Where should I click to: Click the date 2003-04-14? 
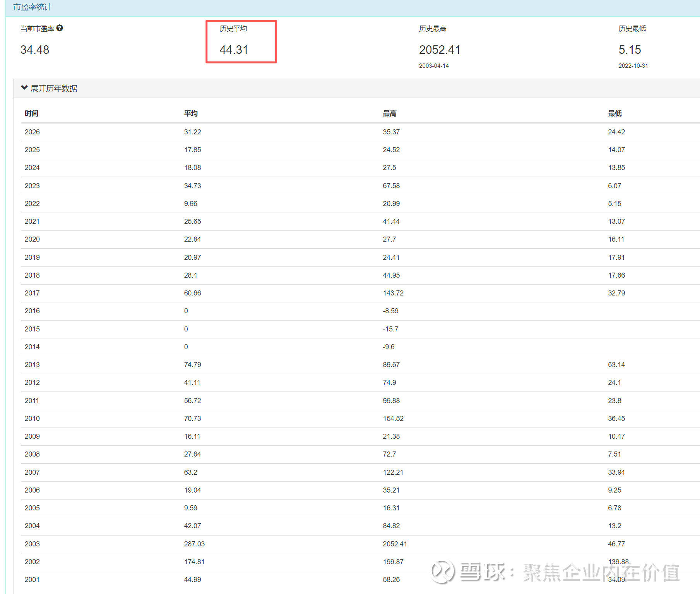coord(434,66)
